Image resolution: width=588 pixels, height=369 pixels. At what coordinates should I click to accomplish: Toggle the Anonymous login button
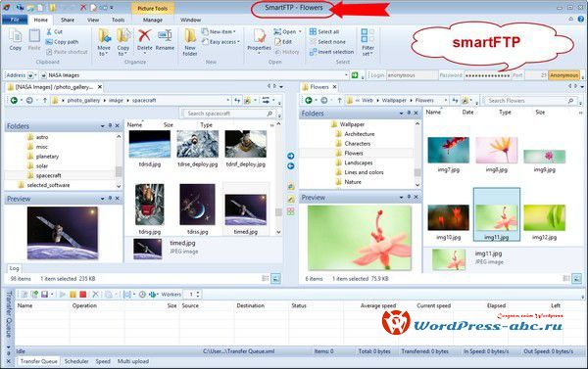pyautogui.click(x=564, y=75)
